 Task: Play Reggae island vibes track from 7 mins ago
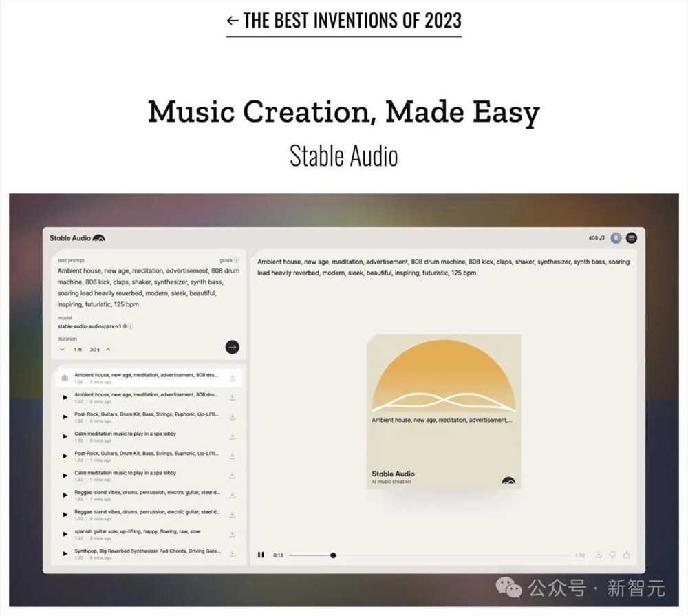[x=65, y=496]
